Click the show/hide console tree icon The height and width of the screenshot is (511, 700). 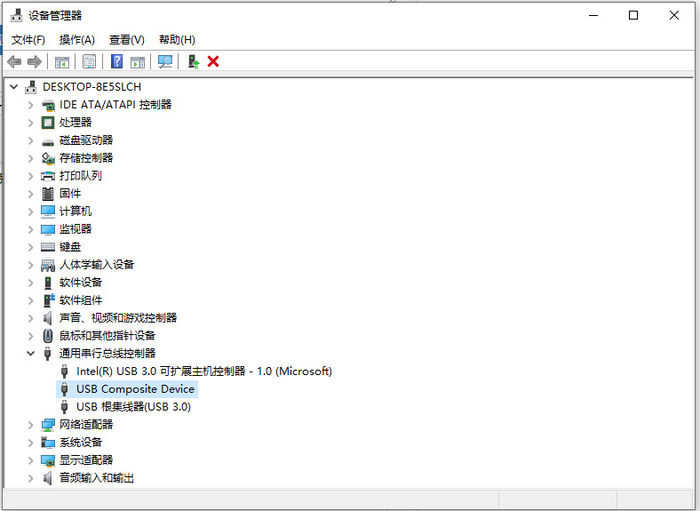(x=62, y=62)
